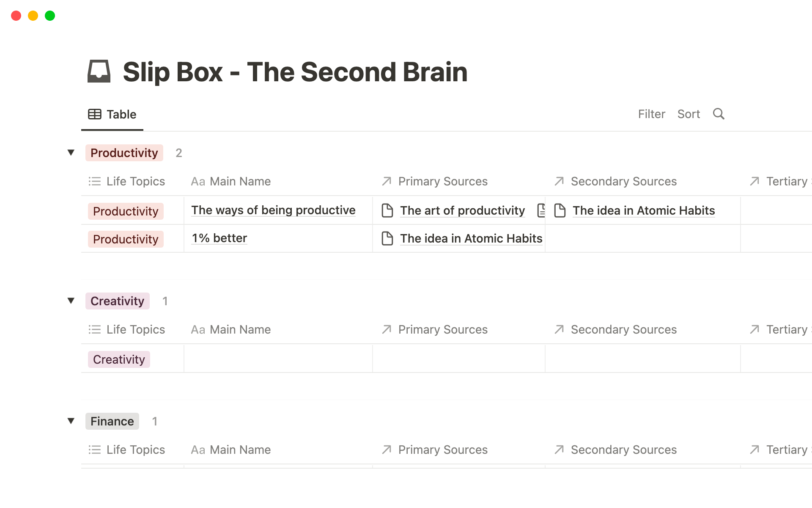Click the arrow icon beside Tertiary Sources
The image size is (812, 508).
point(754,181)
